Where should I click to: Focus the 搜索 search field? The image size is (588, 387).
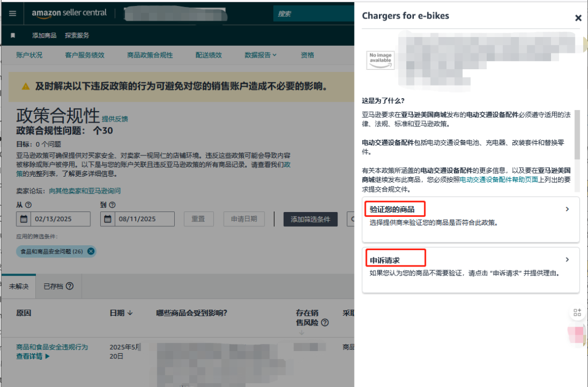coord(314,14)
